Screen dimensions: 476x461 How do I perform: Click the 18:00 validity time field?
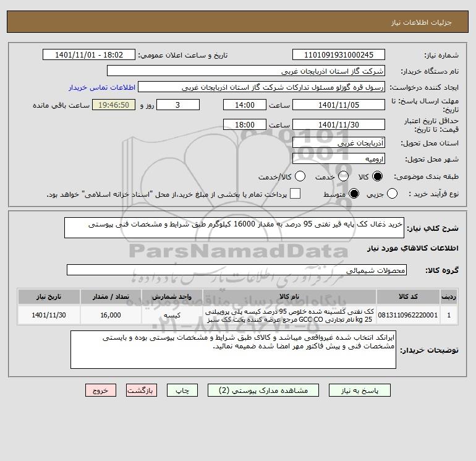coord(245,124)
